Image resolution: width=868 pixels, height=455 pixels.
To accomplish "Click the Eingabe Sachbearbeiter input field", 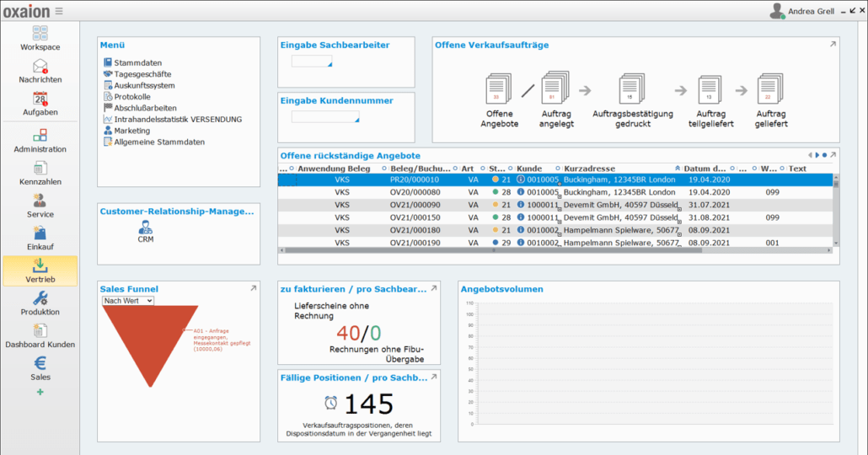I will 312,62.
